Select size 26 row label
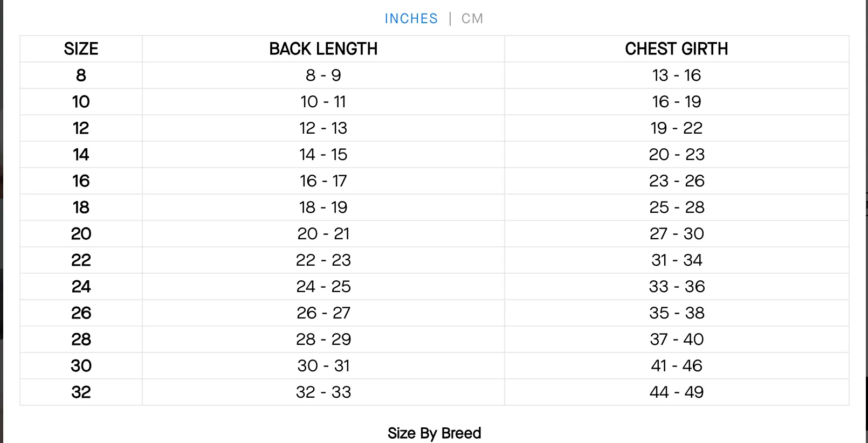Viewport: 868px width, 443px height. pos(81,313)
